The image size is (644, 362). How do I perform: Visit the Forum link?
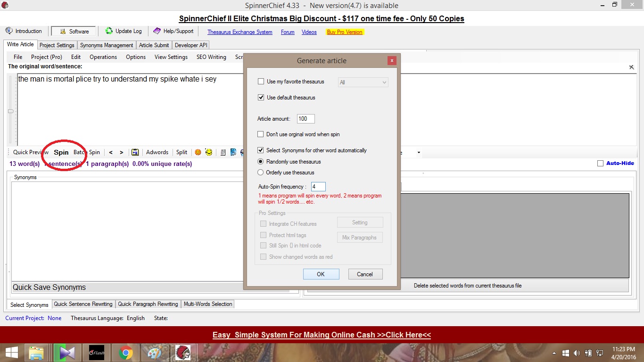[x=288, y=32]
